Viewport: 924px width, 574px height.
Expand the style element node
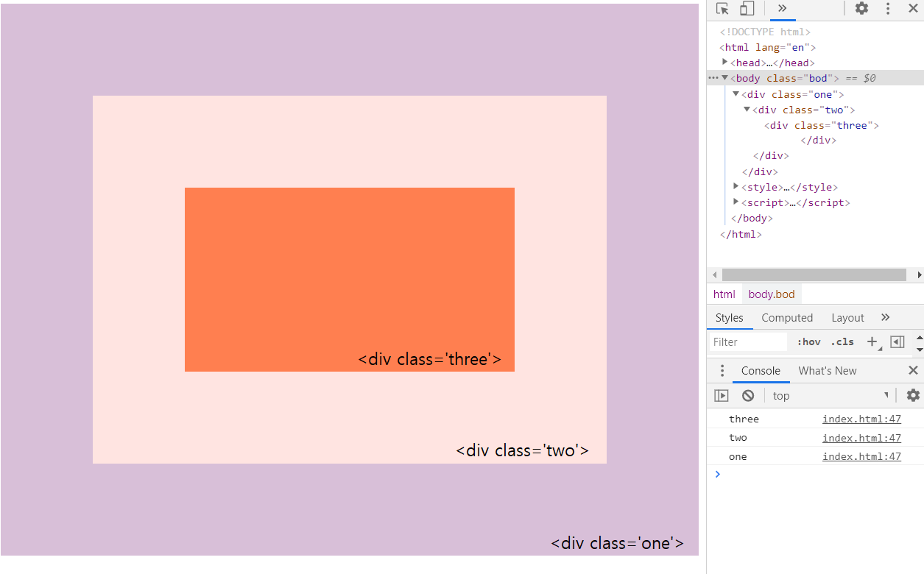click(x=736, y=187)
